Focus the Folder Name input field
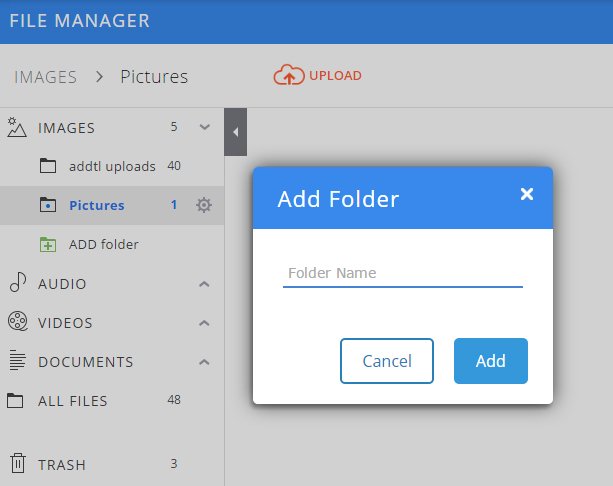Screen dimensions: 613x486 (x=403, y=273)
